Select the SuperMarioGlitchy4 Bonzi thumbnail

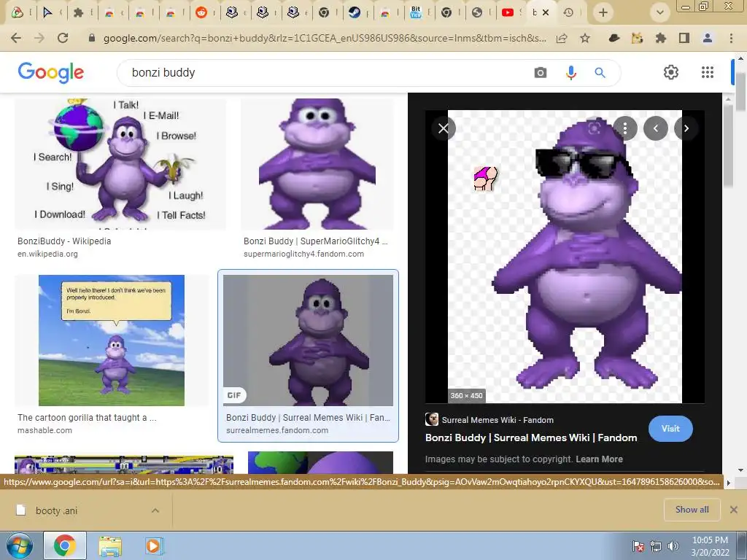point(317,164)
